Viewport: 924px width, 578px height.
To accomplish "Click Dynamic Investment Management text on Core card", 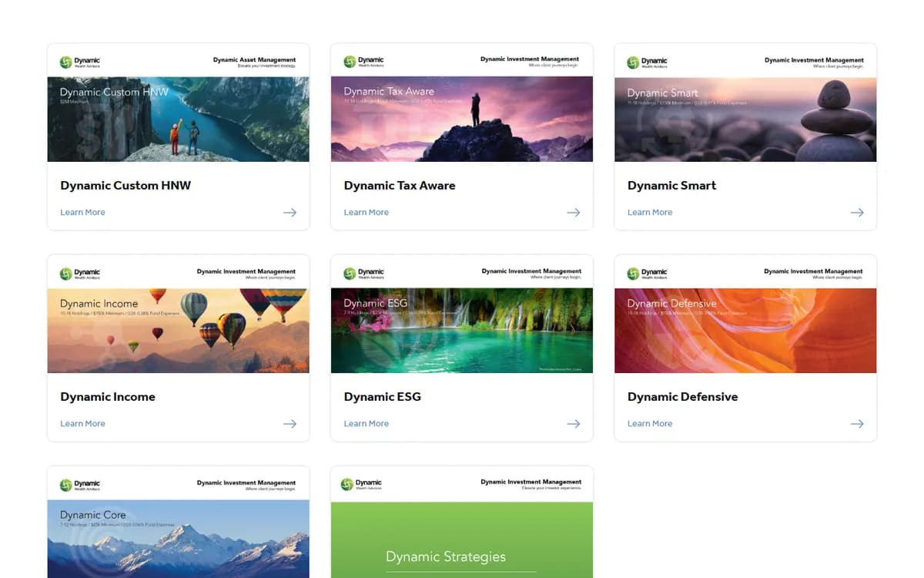I will [x=246, y=482].
